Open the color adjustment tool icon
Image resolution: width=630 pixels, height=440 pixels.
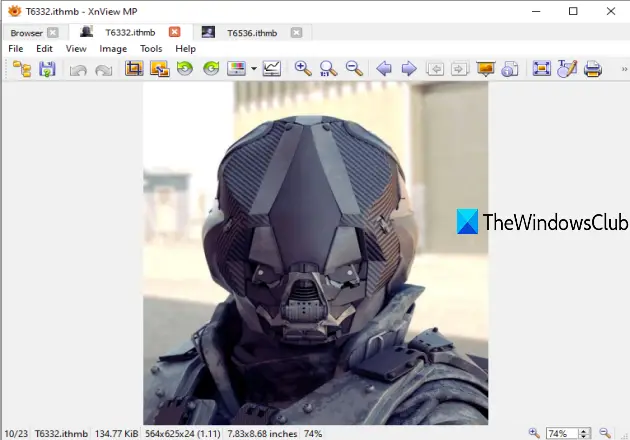tap(236, 69)
